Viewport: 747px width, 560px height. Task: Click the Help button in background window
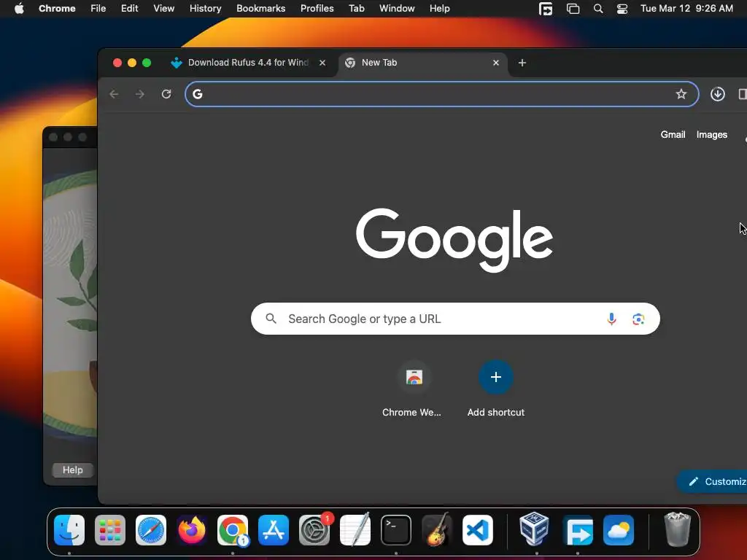[72, 470]
